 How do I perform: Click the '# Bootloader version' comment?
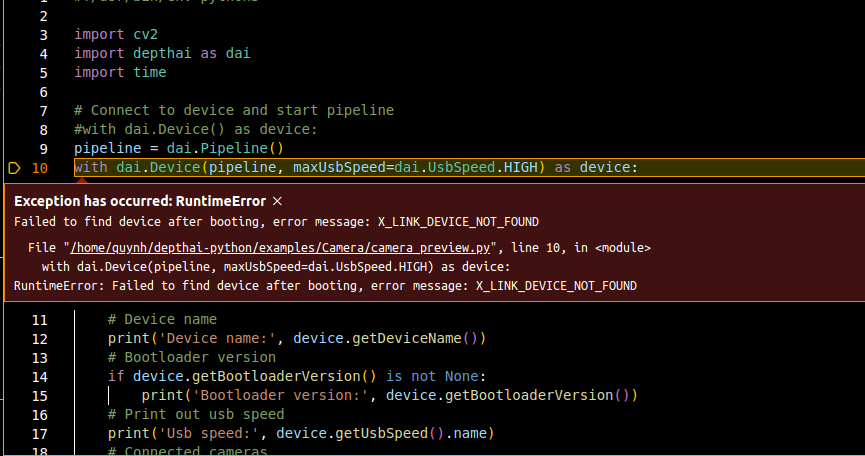[x=191, y=357]
